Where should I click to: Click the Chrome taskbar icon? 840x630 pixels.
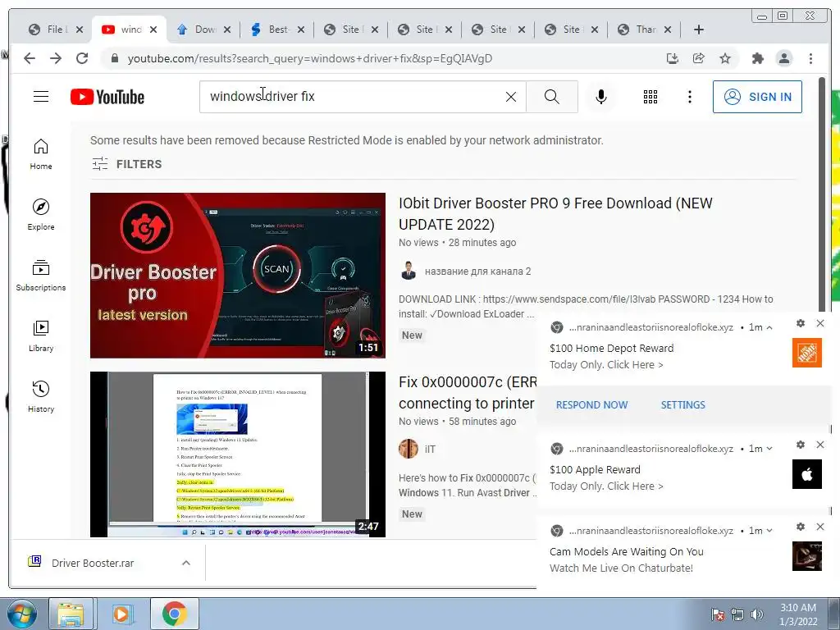[174, 614]
